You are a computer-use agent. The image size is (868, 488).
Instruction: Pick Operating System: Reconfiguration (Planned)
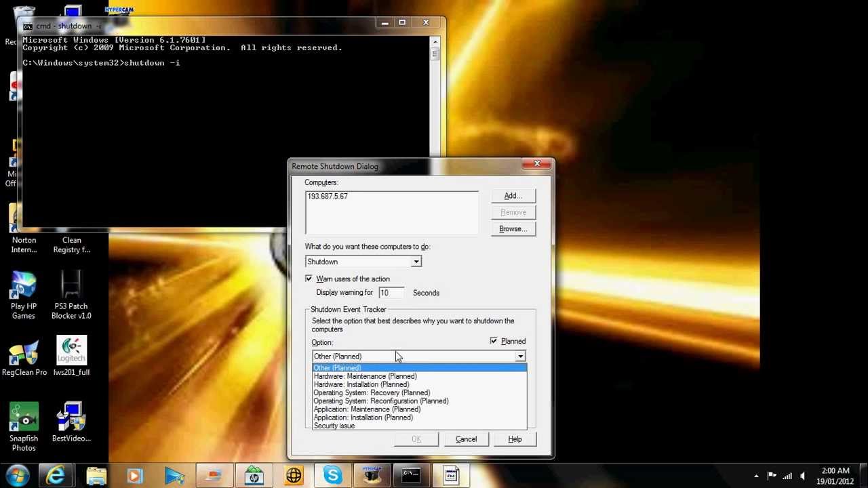tap(419, 401)
